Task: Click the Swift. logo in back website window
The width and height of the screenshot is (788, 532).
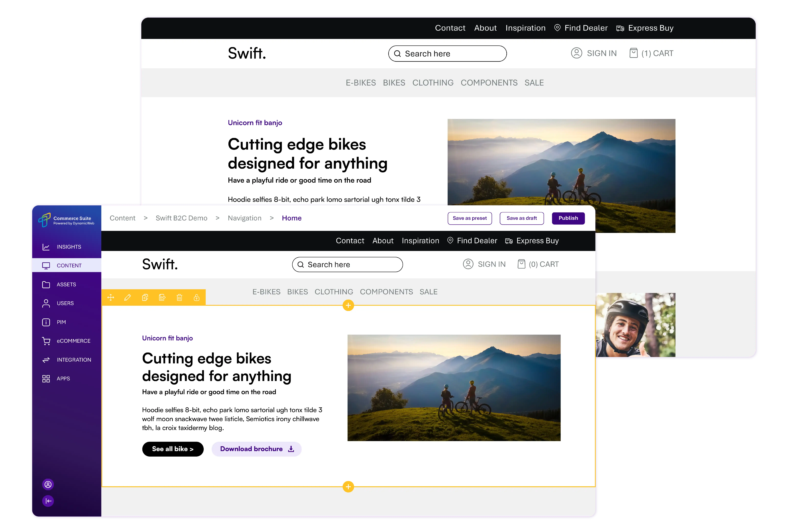Action: 247,53
